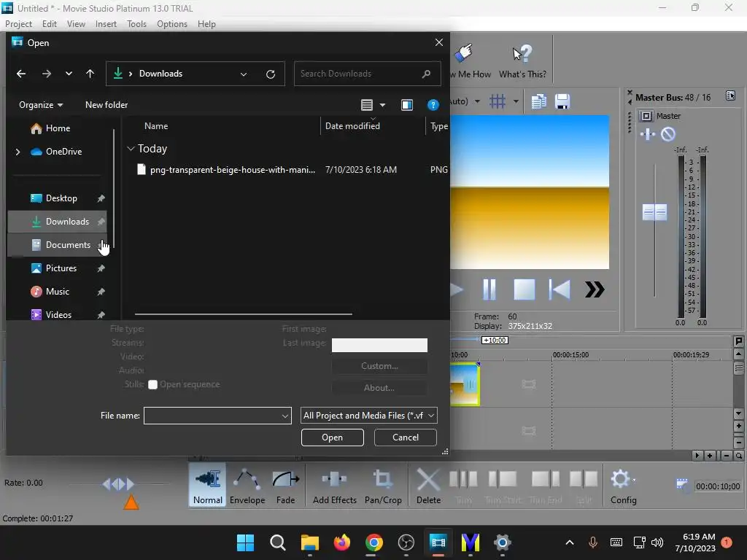Open Firefox from the taskbar

341,542
